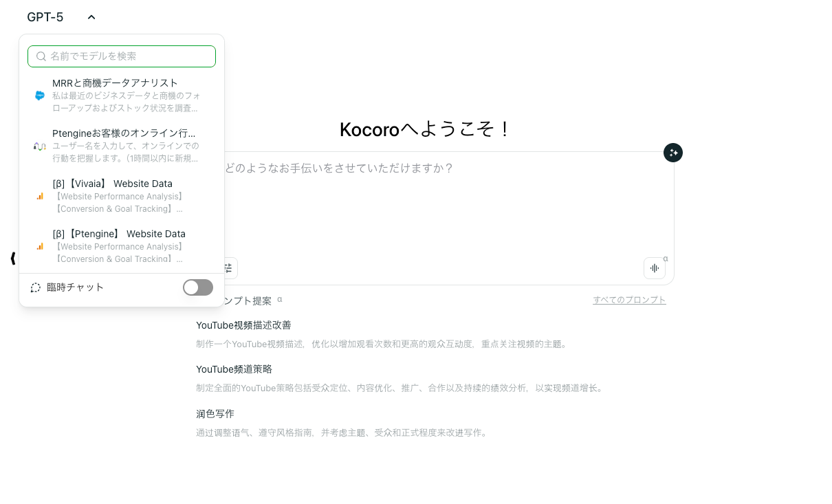The width and height of the screenshot is (832, 504).
Task: Enable the 臨時チャット toggle switch
Action: click(198, 287)
